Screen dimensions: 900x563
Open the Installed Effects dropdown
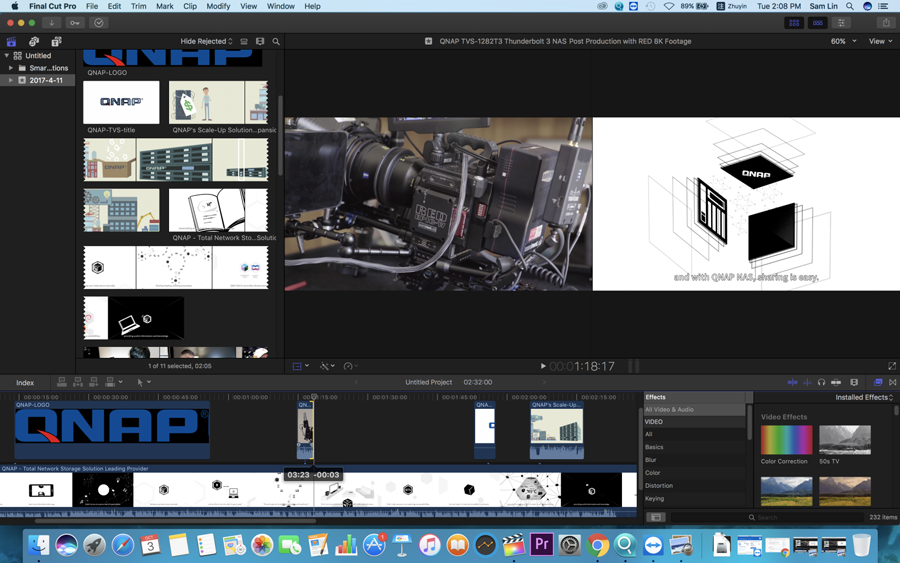864,397
